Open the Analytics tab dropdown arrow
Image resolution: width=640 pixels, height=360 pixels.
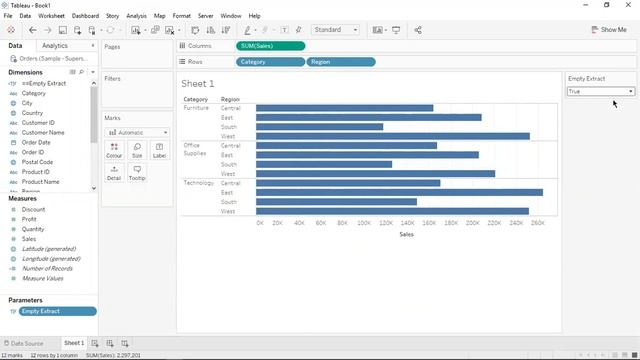pyautogui.click(x=93, y=46)
